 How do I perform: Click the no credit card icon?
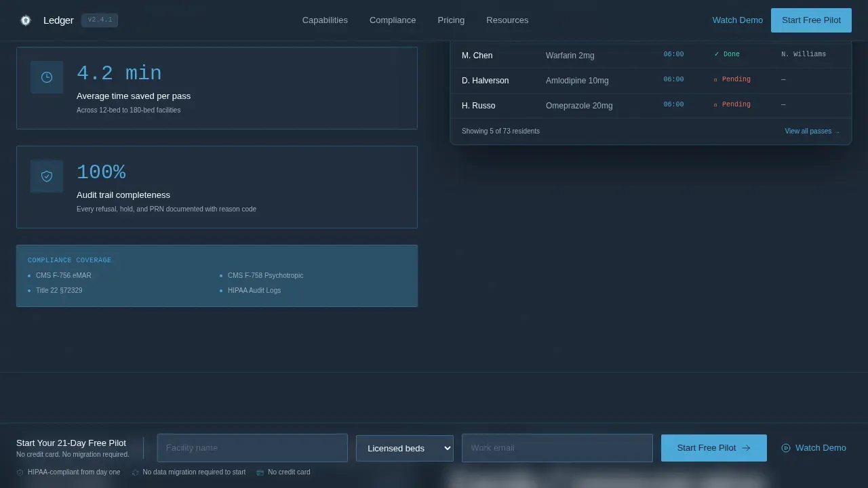click(260, 472)
